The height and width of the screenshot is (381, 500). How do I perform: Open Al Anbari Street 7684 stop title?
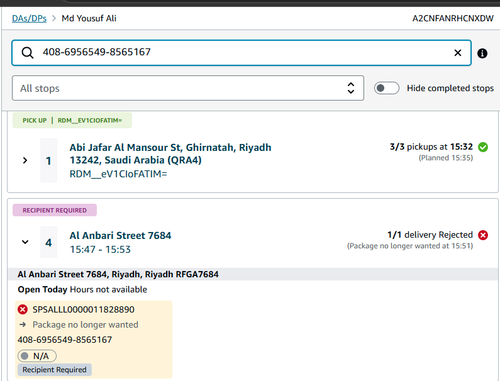coord(120,235)
